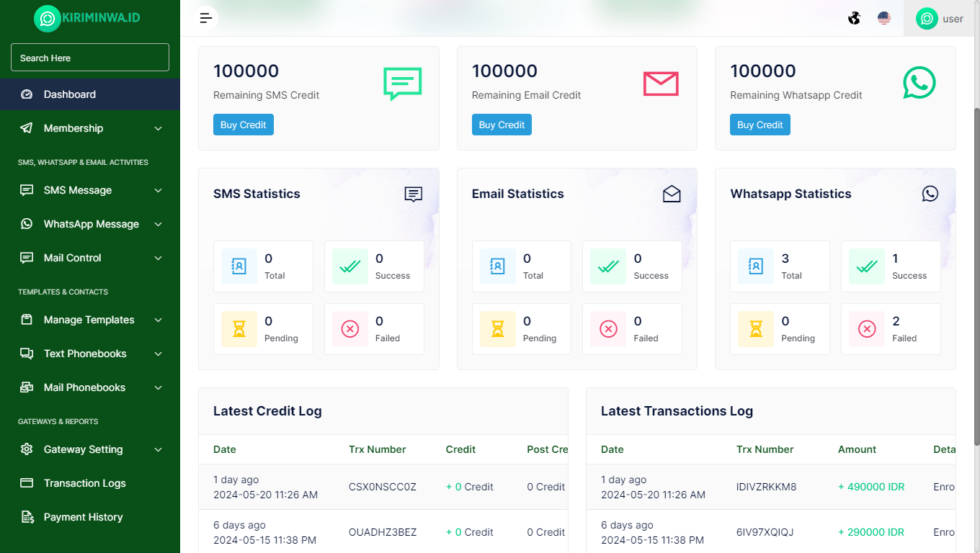Buy Credit for SMS
980x553 pixels.
pos(244,125)
